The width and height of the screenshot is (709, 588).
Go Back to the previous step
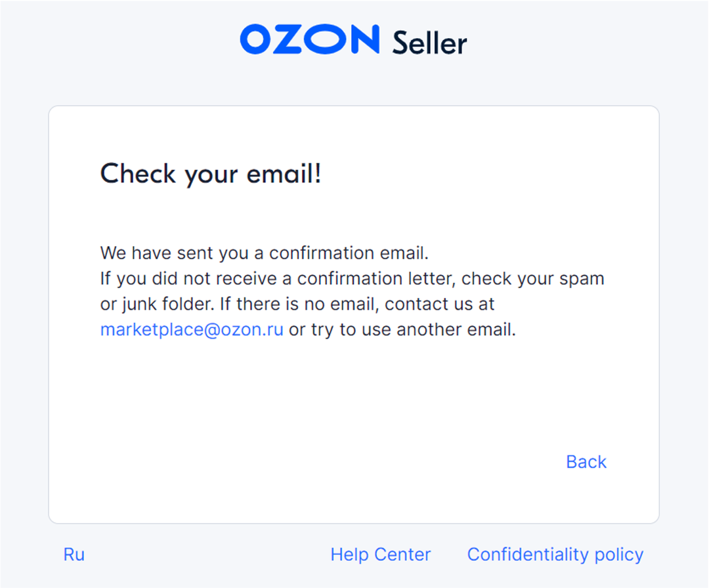click(x=586, y=462)
